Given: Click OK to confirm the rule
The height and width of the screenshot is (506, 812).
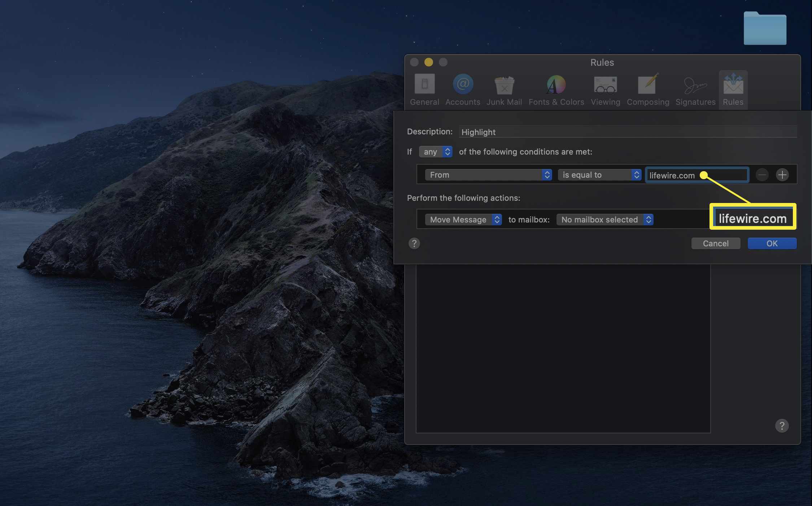Looking at the screenshot, I should [772, 243].
